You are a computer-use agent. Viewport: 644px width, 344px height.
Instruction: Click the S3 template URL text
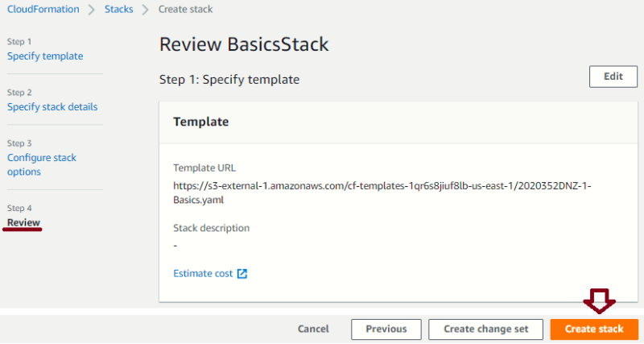point(382,193)
